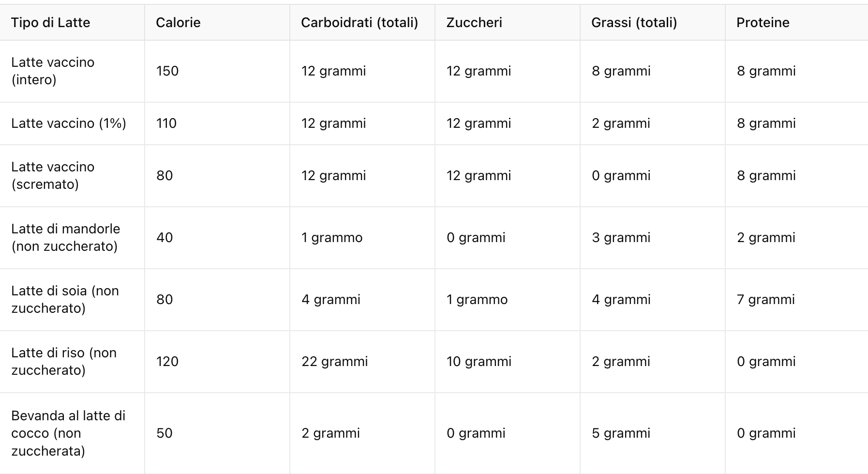This screenshot has height=474, width=868.
Task: Select the 110 calories value
Action: [x=166, y=123]
